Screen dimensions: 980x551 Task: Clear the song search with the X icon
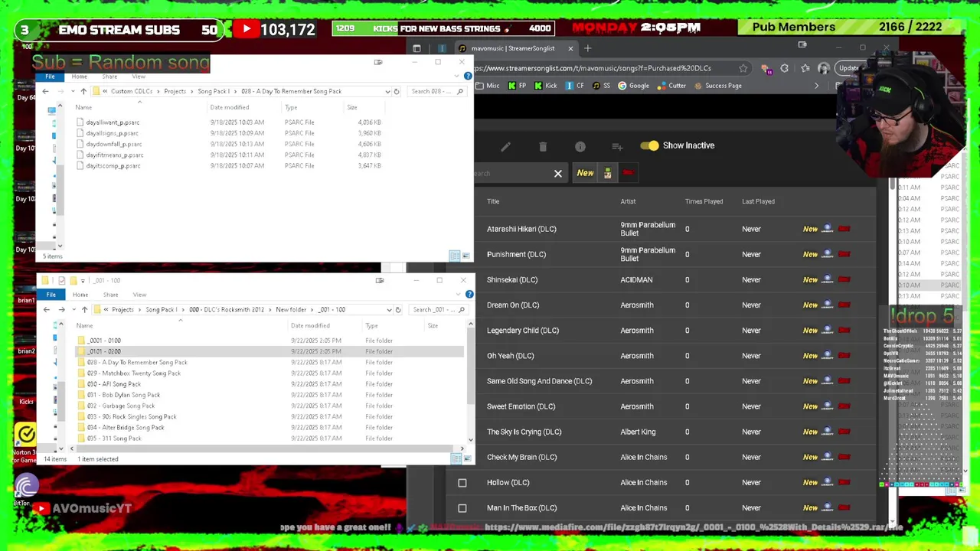pos(558,174)
